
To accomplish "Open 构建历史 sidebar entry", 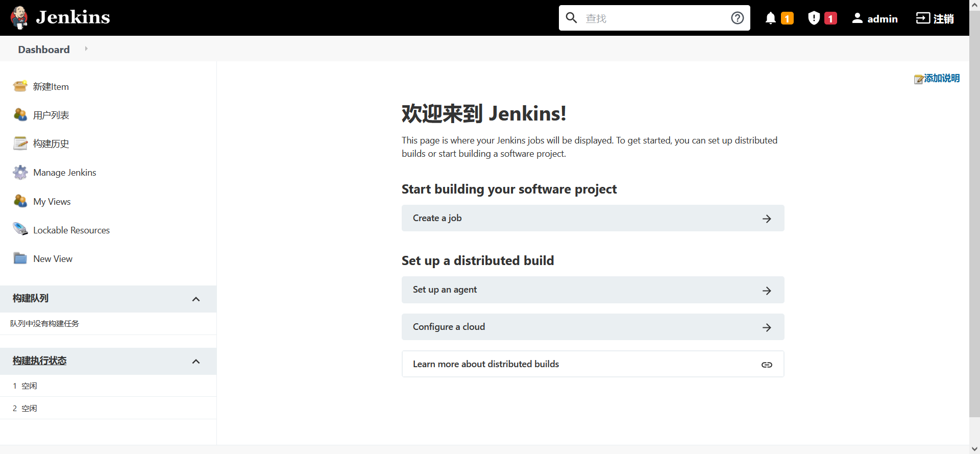I will (51, 144).
